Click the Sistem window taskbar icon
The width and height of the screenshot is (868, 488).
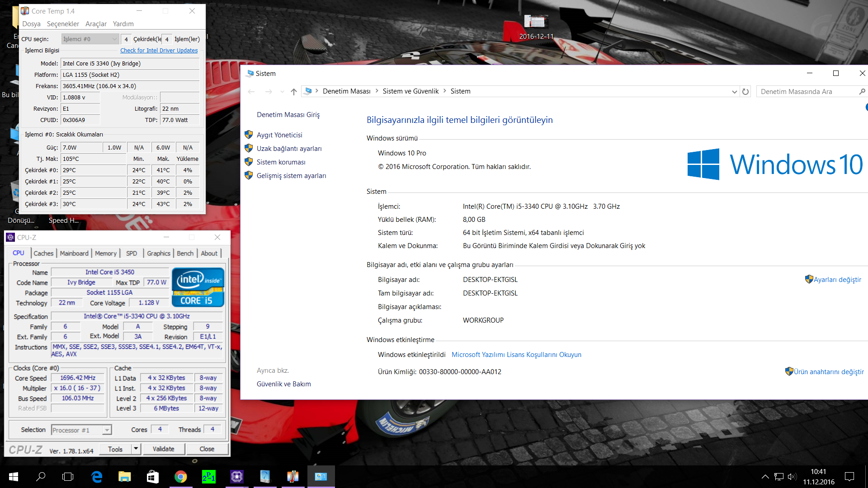click(321, 477)
